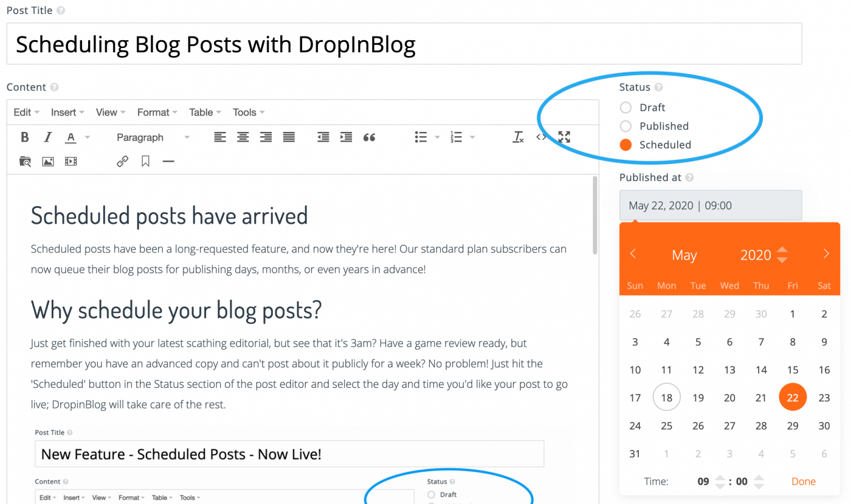Insert a hyperlink

coord(122,161)
